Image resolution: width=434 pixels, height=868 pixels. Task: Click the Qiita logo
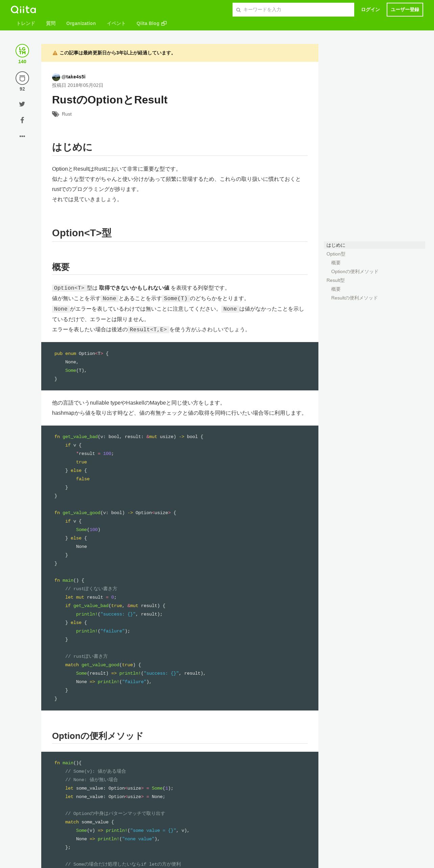click(23, 9)
